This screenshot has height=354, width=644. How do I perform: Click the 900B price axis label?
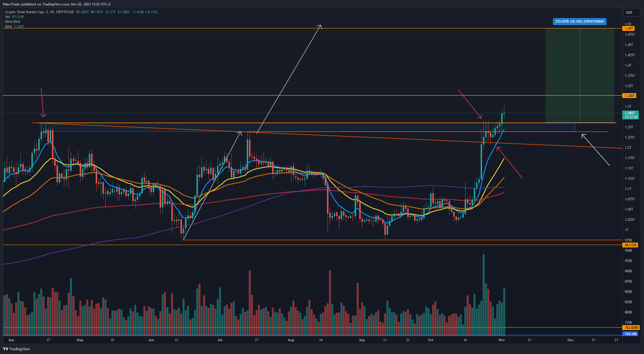pyautogui.click(x=628, y=271)
